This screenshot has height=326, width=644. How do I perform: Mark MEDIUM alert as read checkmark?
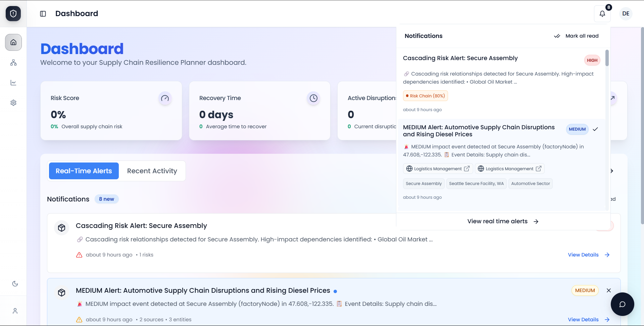click(x=595, y=129)
